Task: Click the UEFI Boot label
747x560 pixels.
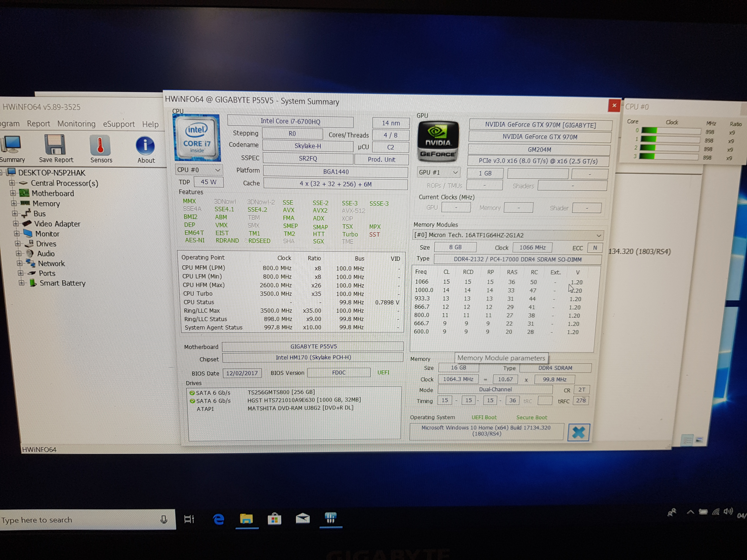Action: (x=484, y=417)
